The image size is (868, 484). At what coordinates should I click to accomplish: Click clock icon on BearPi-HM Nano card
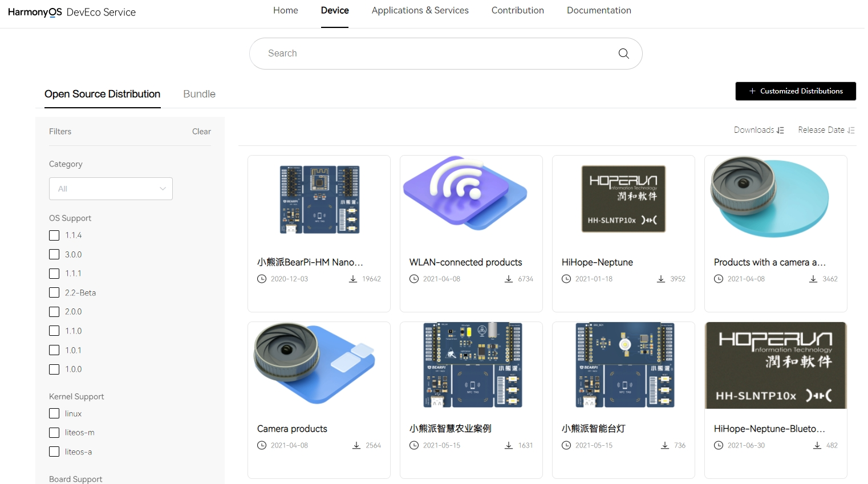[x=262, y=279]
